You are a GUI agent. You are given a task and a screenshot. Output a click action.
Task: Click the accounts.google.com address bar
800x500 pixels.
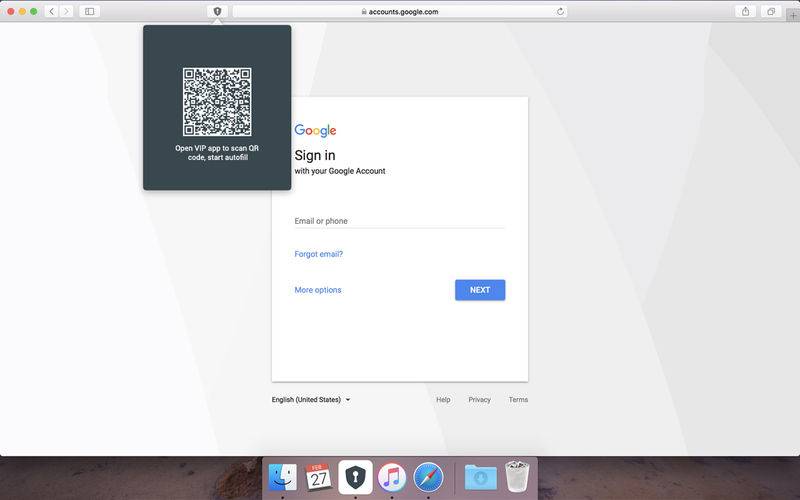pyautogui.click(x=400, y=11)
